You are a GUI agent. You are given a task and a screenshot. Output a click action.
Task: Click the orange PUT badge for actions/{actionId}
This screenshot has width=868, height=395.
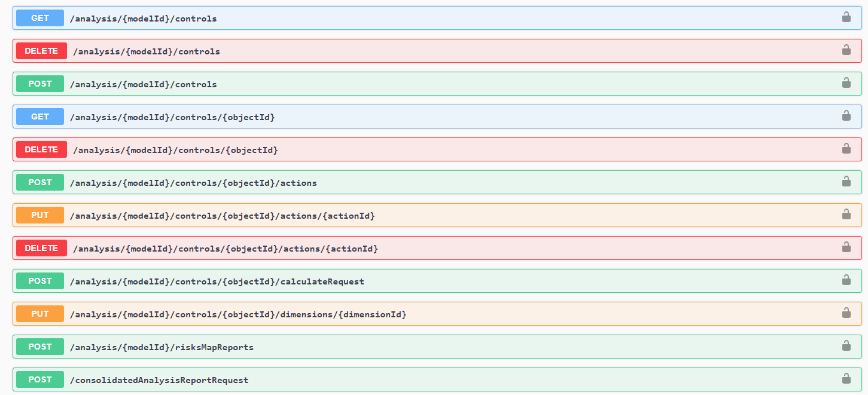coord(40,215)
